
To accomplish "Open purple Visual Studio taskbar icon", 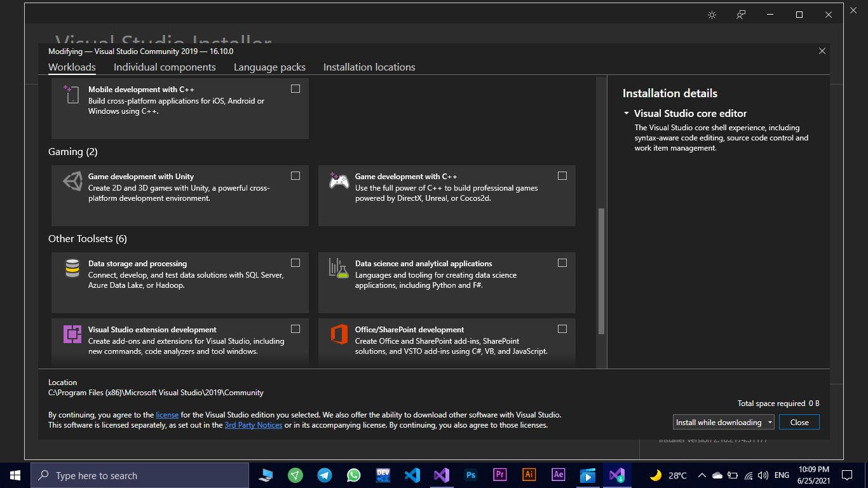I will (442, 475).
